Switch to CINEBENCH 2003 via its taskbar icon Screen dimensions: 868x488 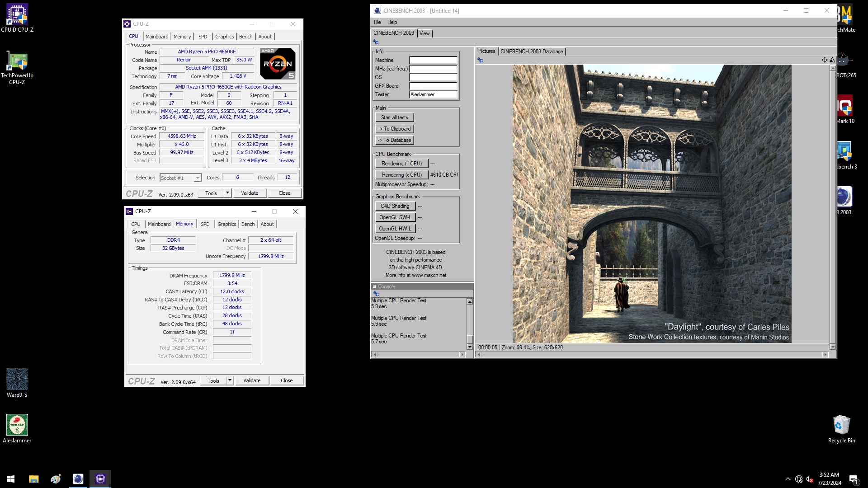pyautogui.click(x=78, y=479)
